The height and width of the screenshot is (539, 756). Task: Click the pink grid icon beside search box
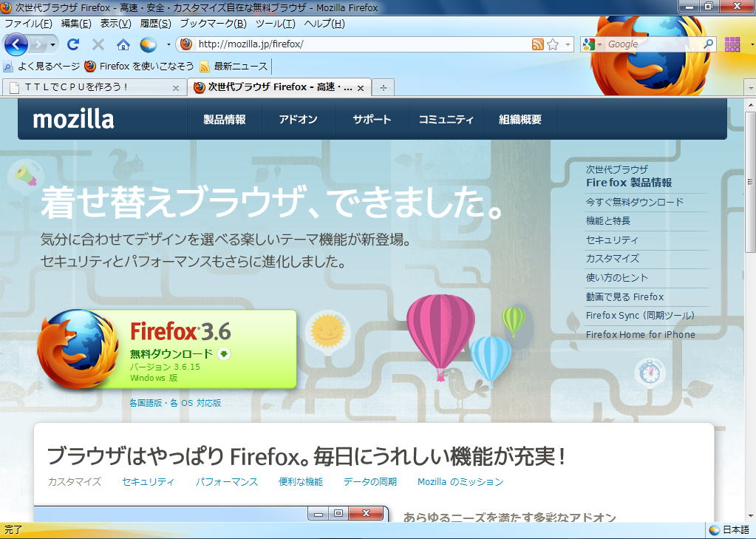click(x=732, y=44)
